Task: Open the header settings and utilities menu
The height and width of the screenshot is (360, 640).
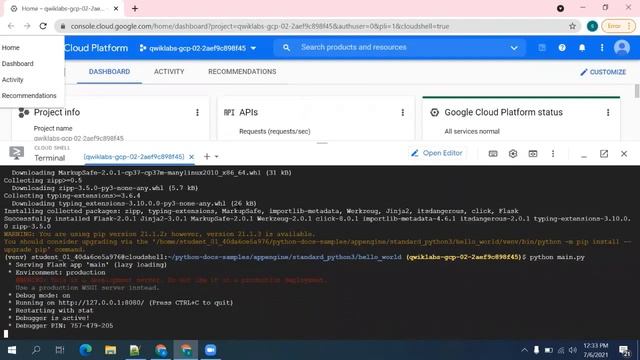Action: point(602,48)
